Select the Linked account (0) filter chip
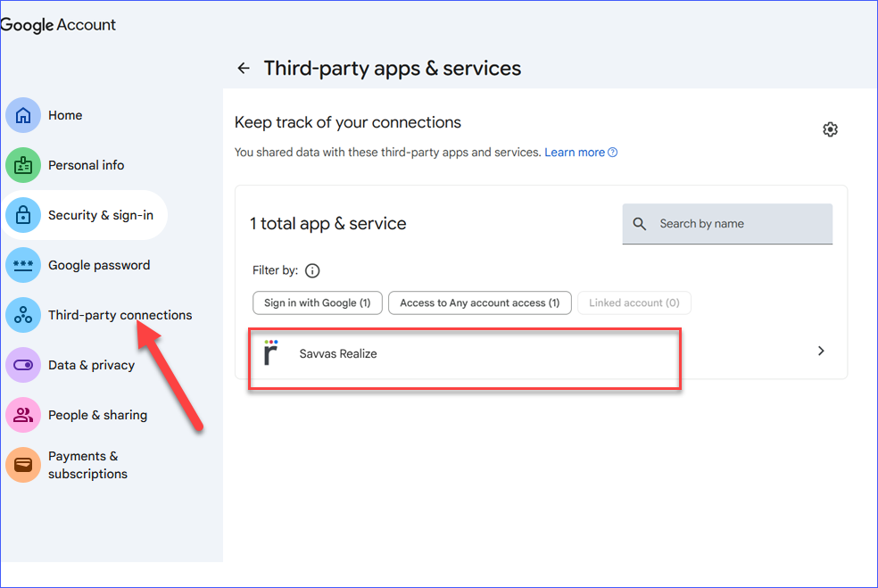Screen dimensions: 878x588 coord(634,303)
